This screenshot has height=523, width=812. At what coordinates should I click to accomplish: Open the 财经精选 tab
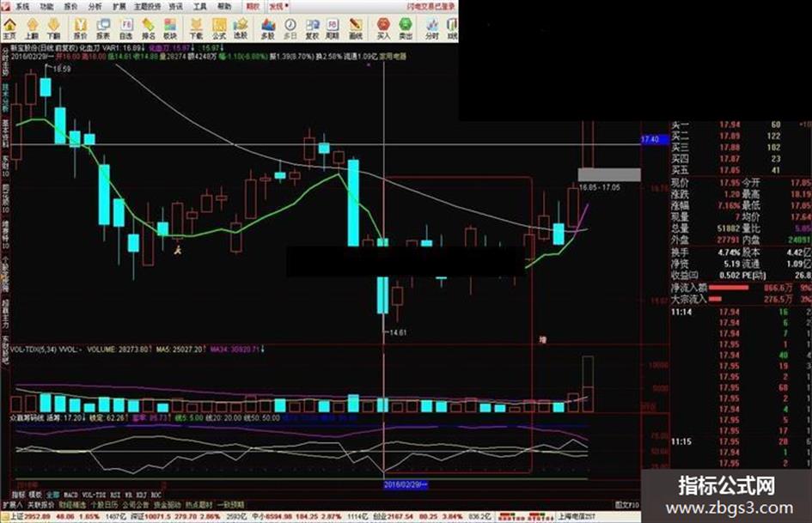point(72,504)
